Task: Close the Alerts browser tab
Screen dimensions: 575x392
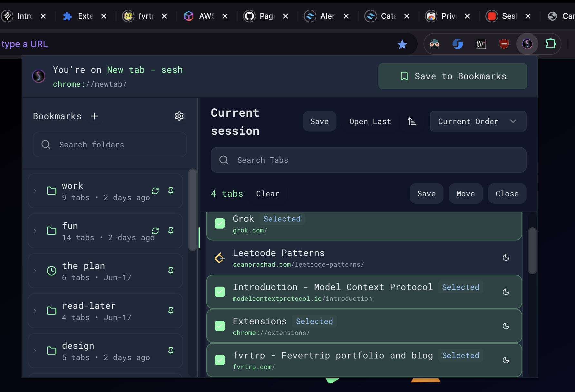Action: (x=346, y=16)
